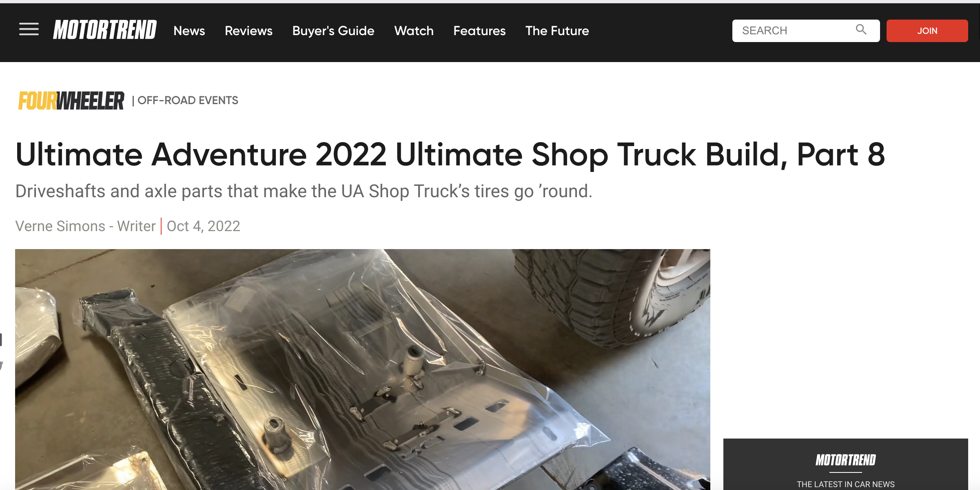Open the Off-Road Events category link
The image size is (980, 490).
[188, 100]
